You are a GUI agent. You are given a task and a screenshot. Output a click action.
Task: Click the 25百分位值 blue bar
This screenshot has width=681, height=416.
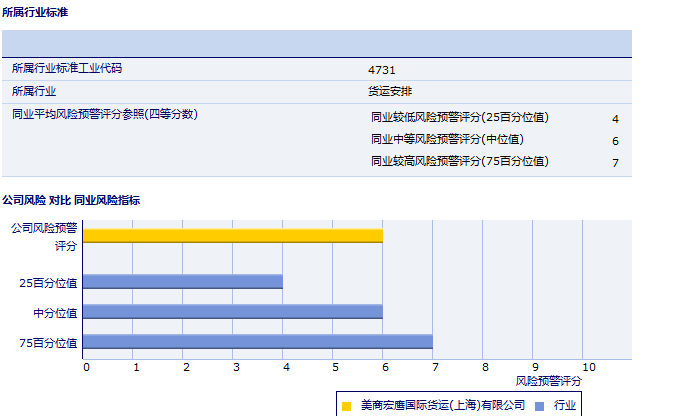(x=182, y=282)
